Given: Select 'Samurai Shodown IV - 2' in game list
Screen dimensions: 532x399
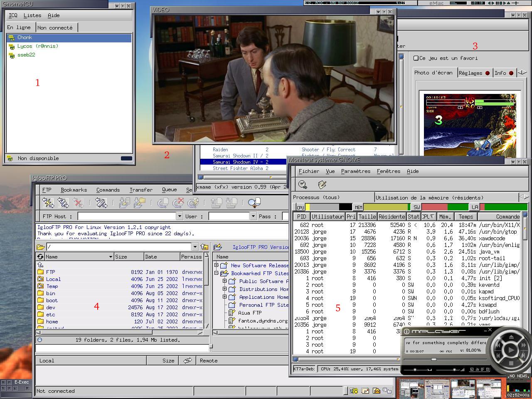Looking at the screenshot, I should [x=242, y=162].
